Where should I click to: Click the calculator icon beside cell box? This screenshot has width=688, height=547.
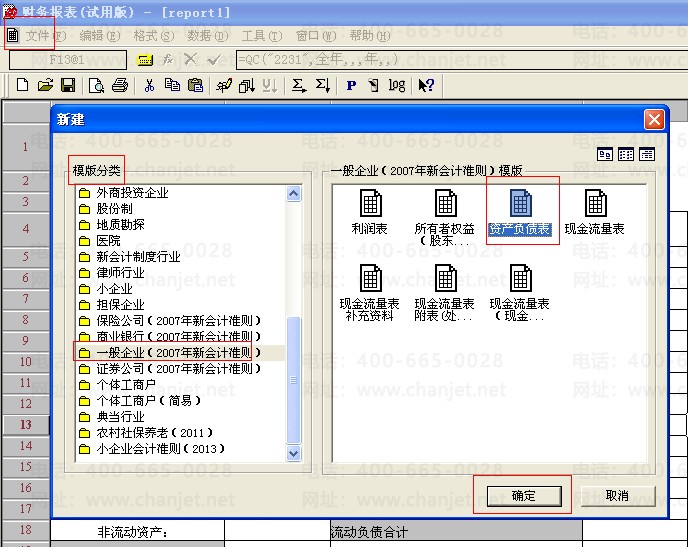[x=145, y=60]
